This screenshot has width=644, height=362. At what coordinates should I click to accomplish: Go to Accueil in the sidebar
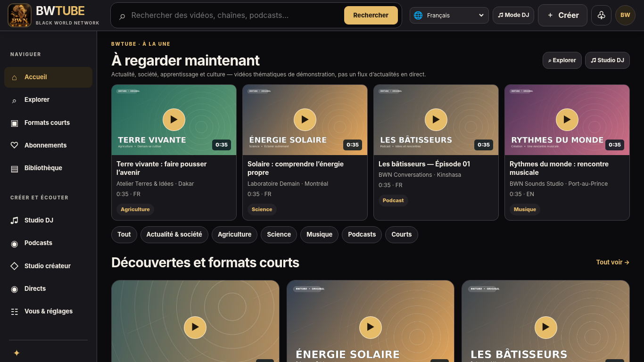tap(48, 77)
